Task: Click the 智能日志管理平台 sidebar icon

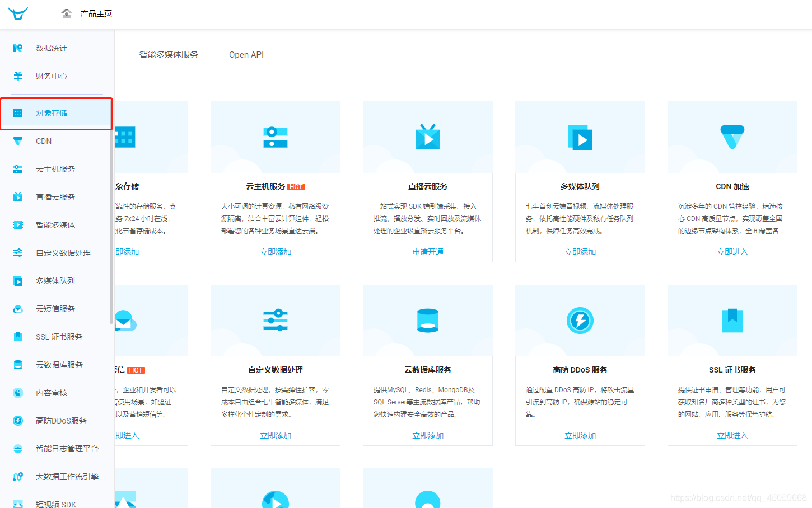Action: coord(18,449)
